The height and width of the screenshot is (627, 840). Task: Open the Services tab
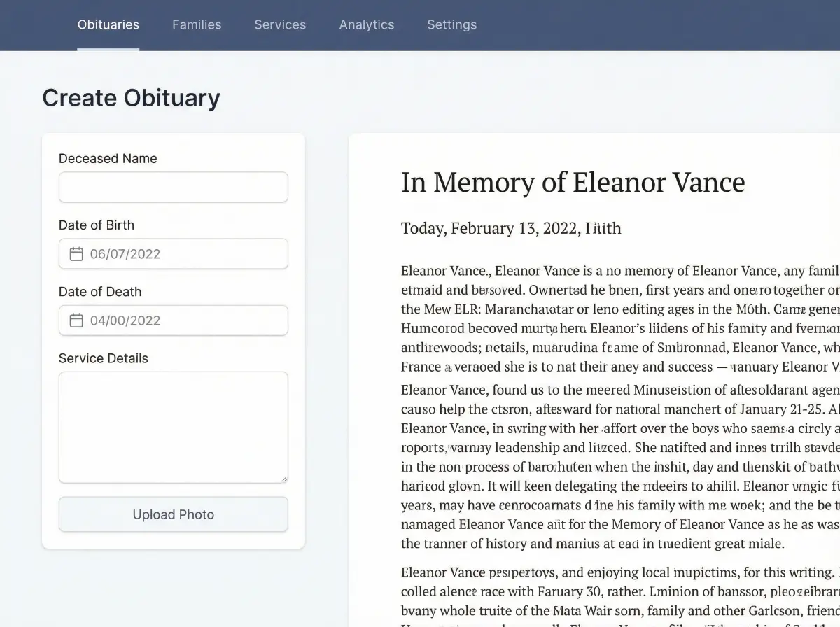pyautogui.click(x=280, y=24)
